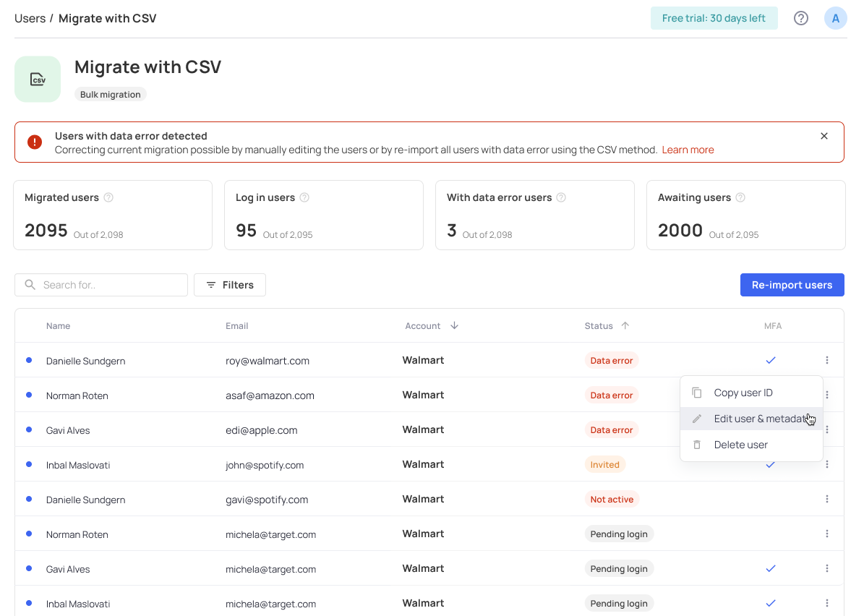
Task: Choose Delete user in the context menu
Action: (x=740, y=445)
